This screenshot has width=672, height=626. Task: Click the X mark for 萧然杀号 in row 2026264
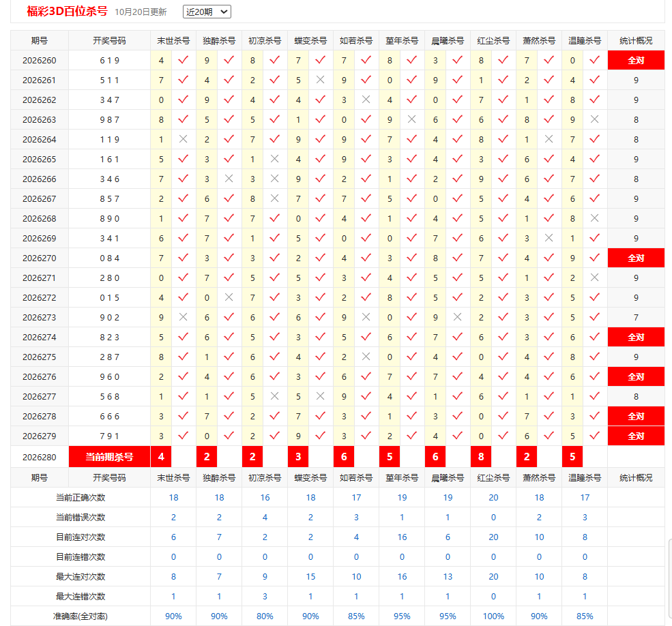(x=549, y=139)
